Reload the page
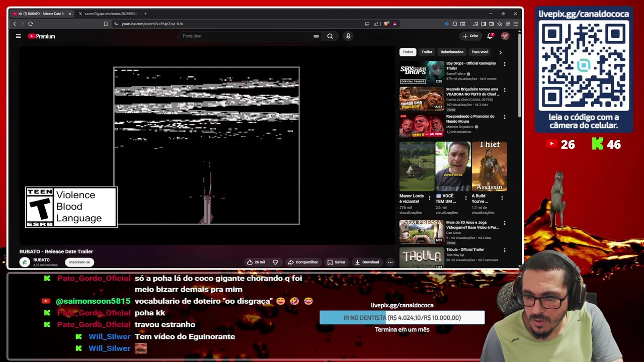This screenshot has width=644, height=362. point(31,24)
